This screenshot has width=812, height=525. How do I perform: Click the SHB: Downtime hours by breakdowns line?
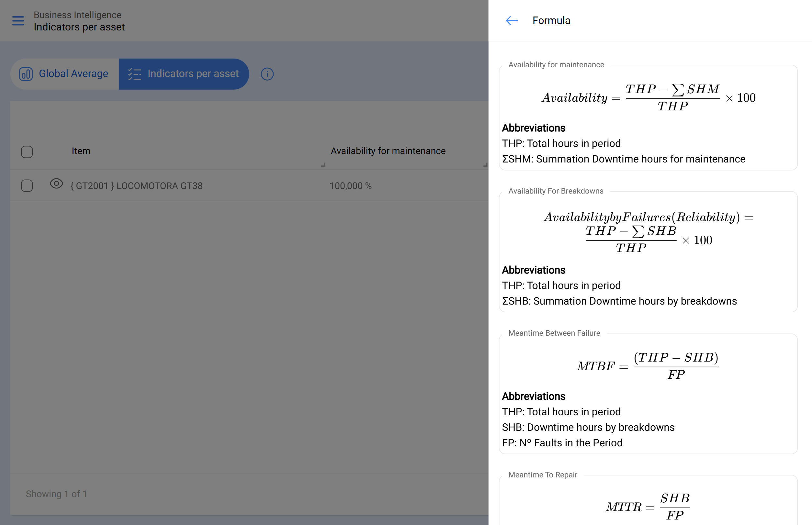tap(588, 427)
